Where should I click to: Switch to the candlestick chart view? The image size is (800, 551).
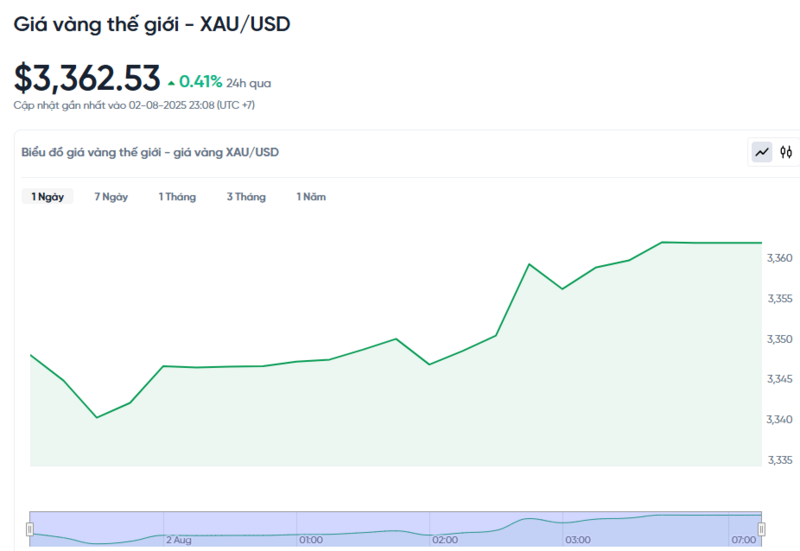click(786, 152)
